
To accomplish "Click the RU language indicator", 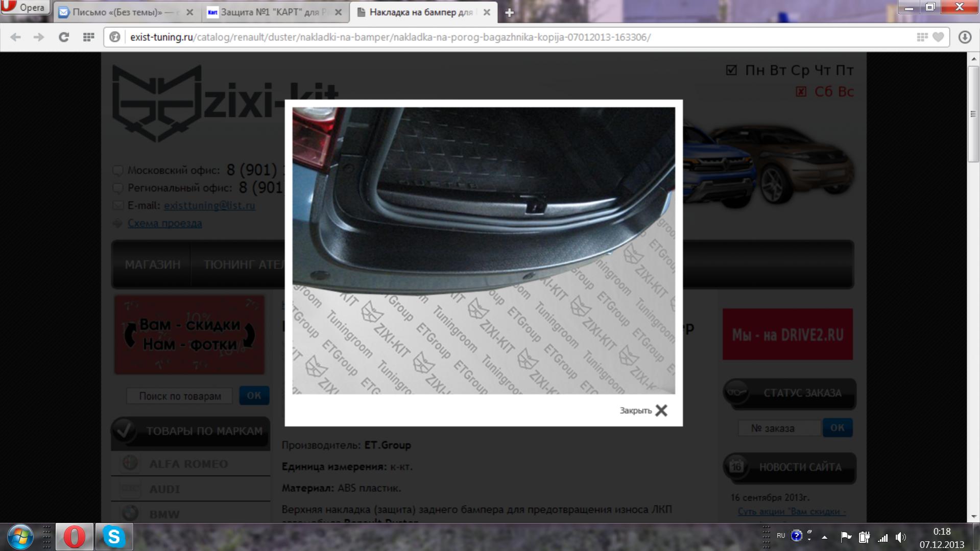I will pyautogui.click(x=780, y=536).
